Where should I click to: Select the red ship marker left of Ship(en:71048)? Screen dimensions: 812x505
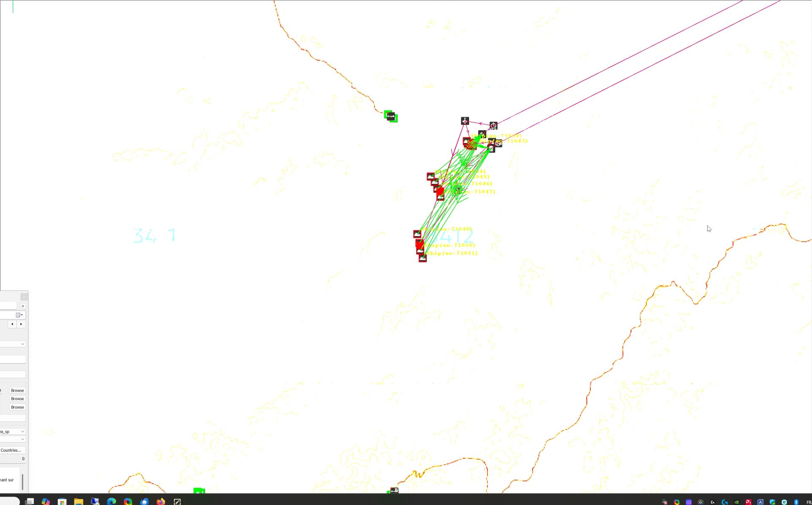417,234
